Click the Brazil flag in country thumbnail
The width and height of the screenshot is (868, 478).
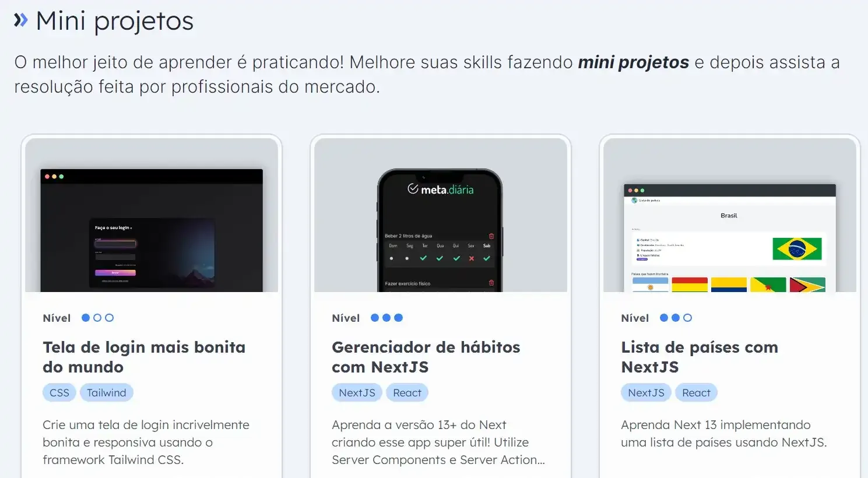pyautogui.click(x=797, y=249)
